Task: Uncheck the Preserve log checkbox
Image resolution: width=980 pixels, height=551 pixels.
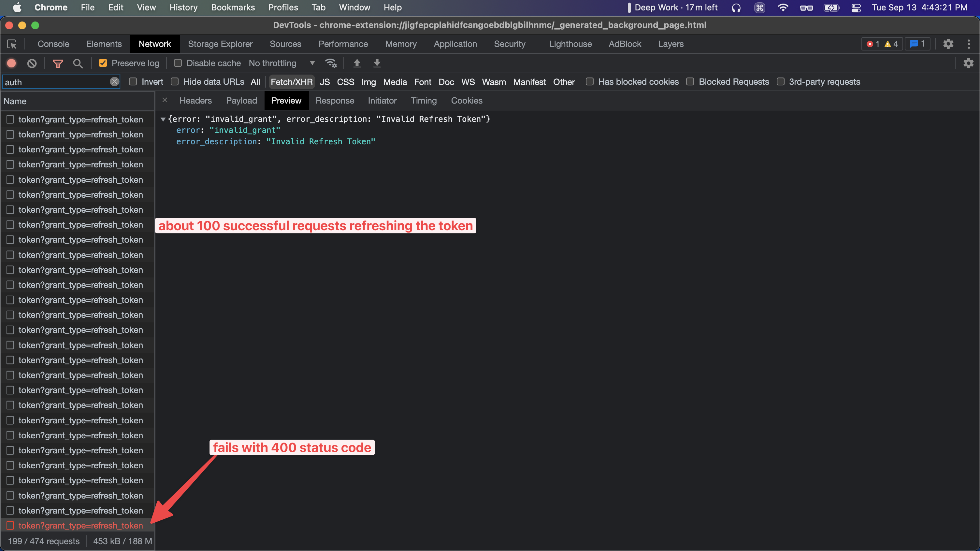Action: [x=103, y=63]
